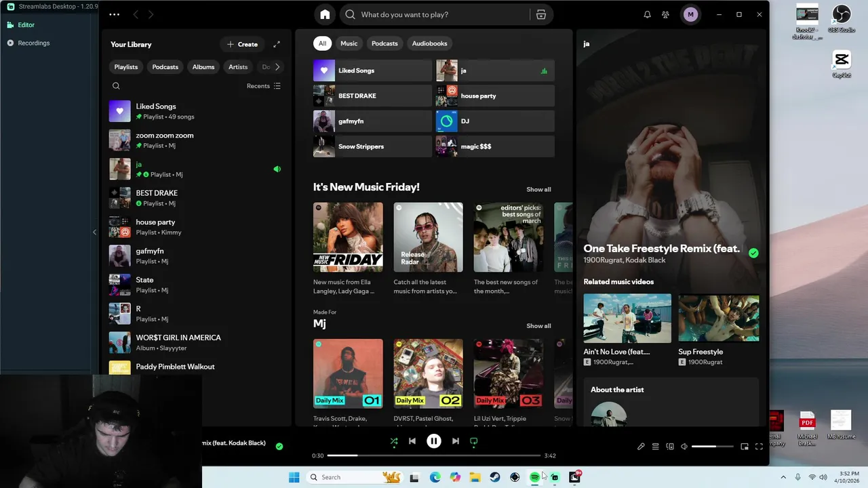Expand Your Library to full view
This screenshot has height=488, width=868.
coord(277,44)
